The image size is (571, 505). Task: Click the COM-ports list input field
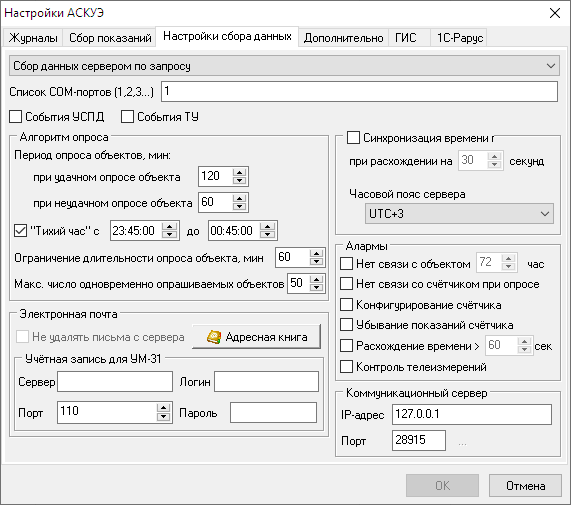coord(359,91)
